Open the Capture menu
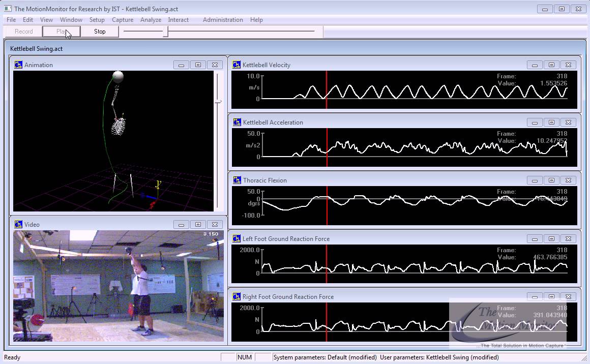The width and height of the screenshot is (590, 364). (122, 19)
